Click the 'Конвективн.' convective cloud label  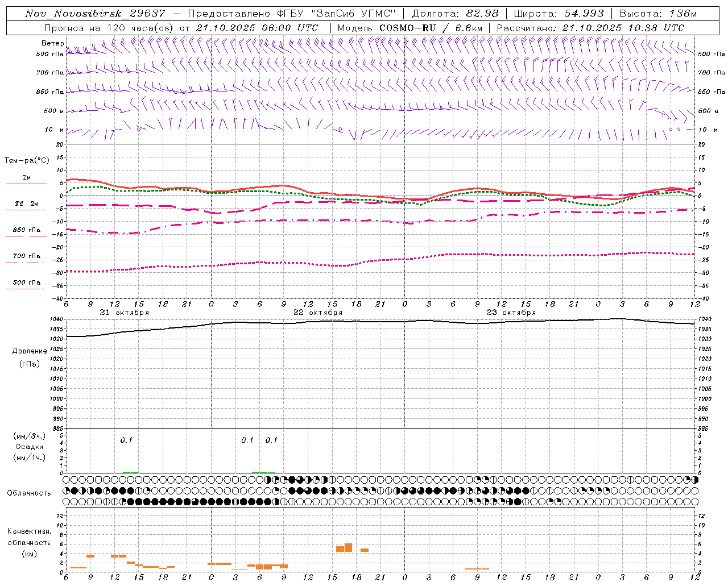(x=29, y=531)
